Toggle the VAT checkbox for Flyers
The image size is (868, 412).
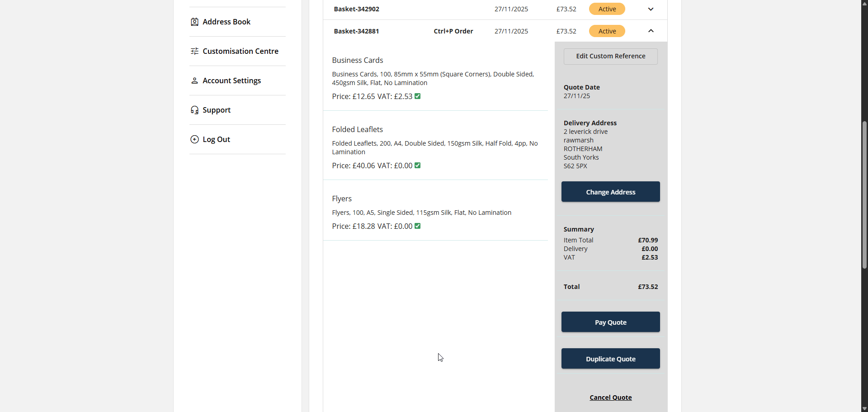417,226
